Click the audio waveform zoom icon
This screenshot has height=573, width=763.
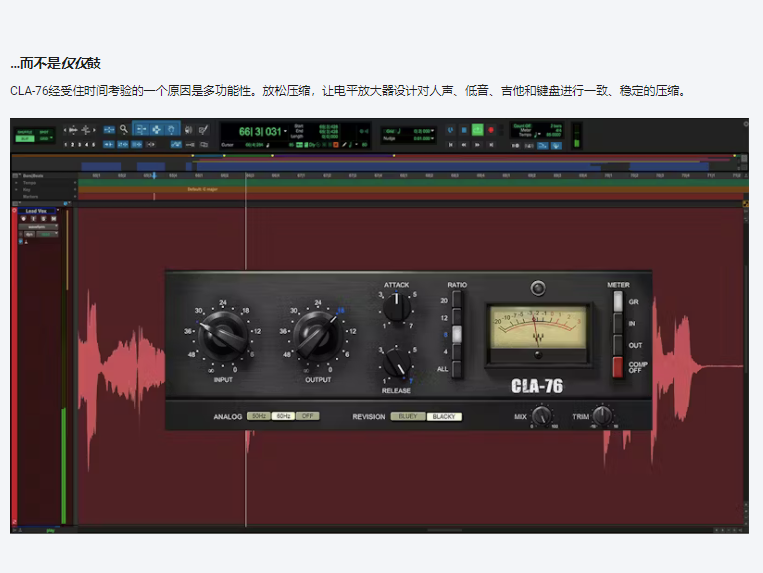pos(73,130)
